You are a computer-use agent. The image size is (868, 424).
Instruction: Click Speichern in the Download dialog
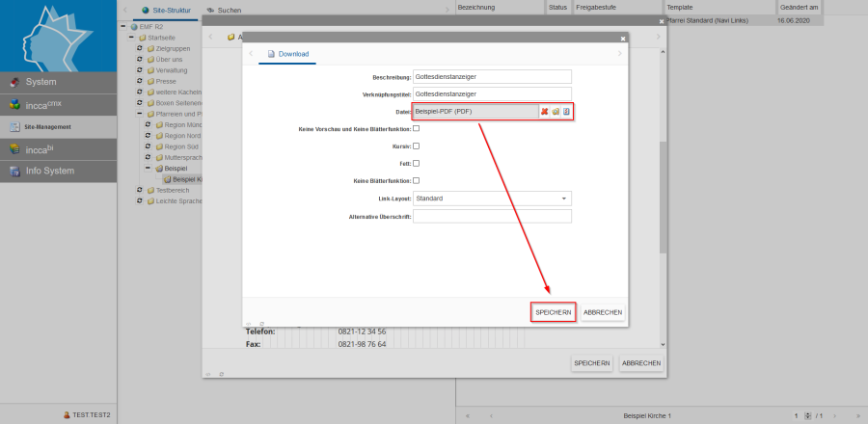coord(555,312)
